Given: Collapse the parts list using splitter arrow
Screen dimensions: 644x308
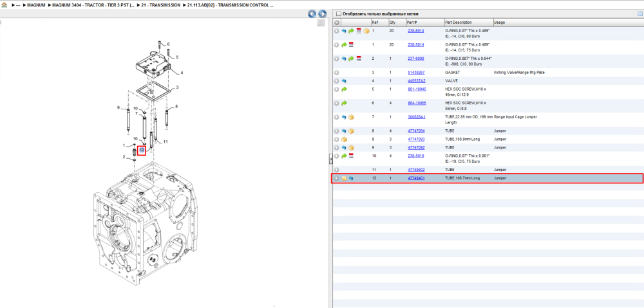Looking at the screenshot, I should (x=330, y=159).
